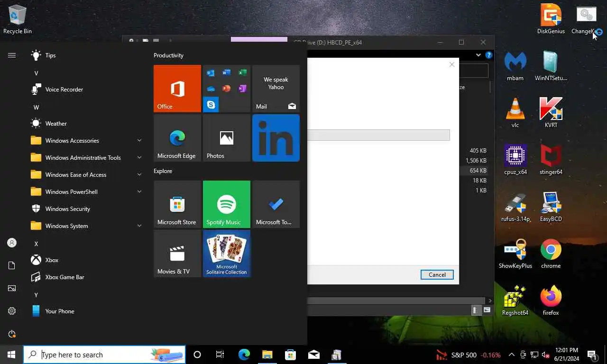This screenshot has width=607, height=364.
Task: Open Skype icon in Office tile group
Action: [211, 105]
